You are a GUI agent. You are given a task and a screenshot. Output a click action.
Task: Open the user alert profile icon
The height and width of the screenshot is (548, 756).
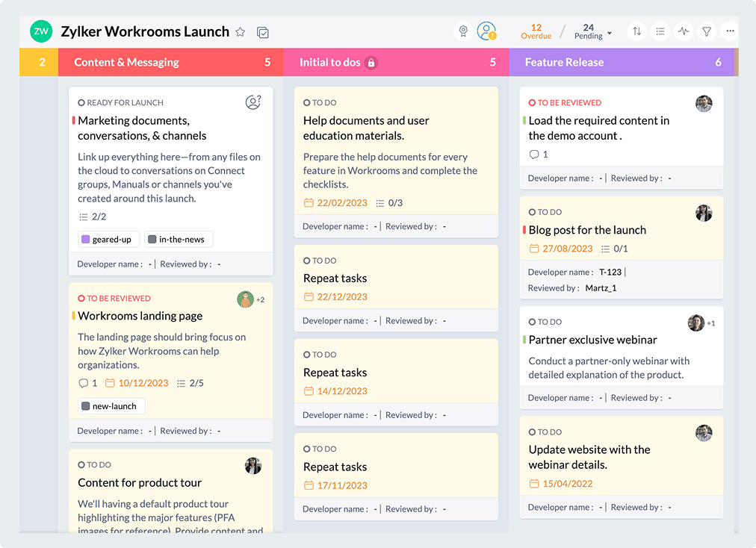point(487,31)
